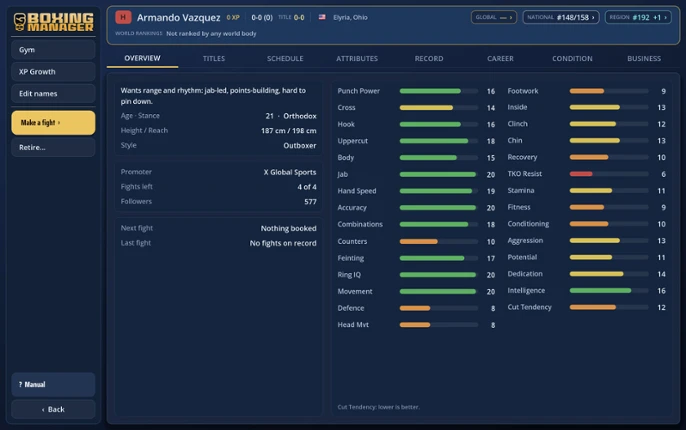Open the National #148/158 ranking chip

click(x=560, y=17)
